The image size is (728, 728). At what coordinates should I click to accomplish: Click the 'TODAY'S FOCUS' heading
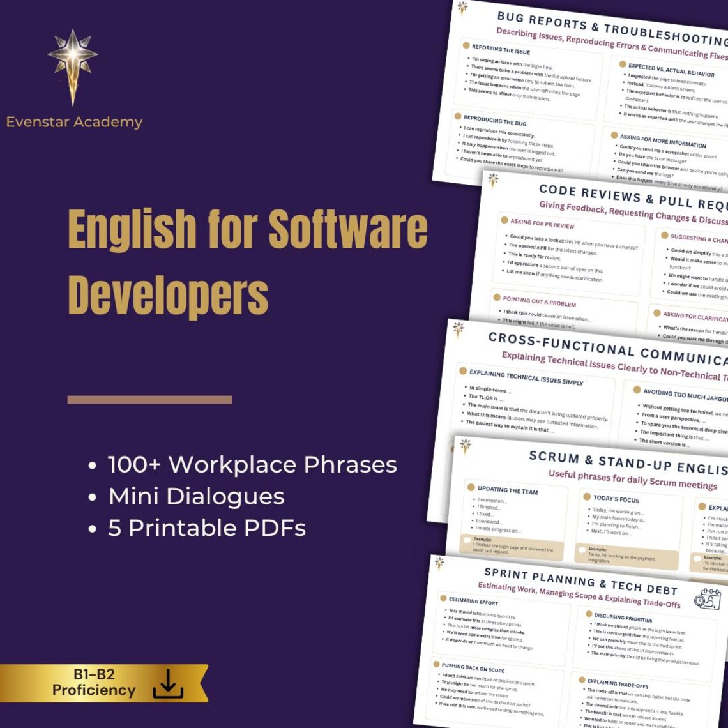(x=616, y=498)
